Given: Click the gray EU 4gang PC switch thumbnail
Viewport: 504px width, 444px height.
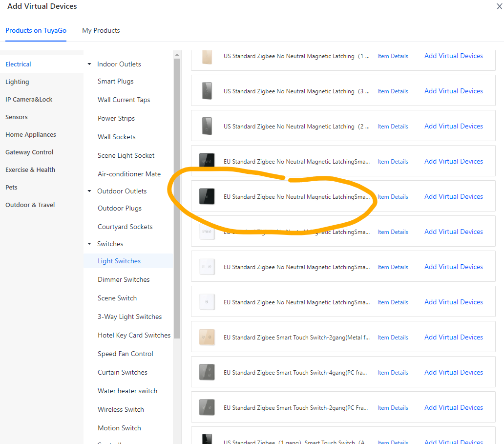Looking at the screenshot, I should click(207, 372).
